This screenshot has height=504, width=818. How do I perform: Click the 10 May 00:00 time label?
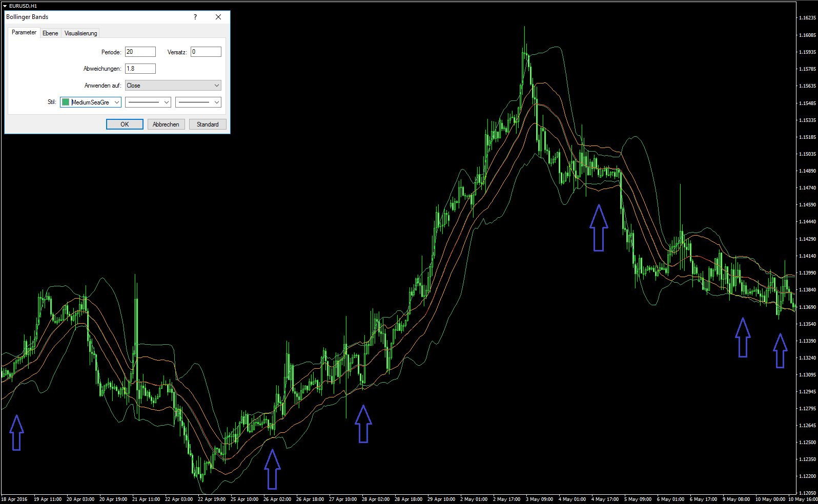click(770, 499)
